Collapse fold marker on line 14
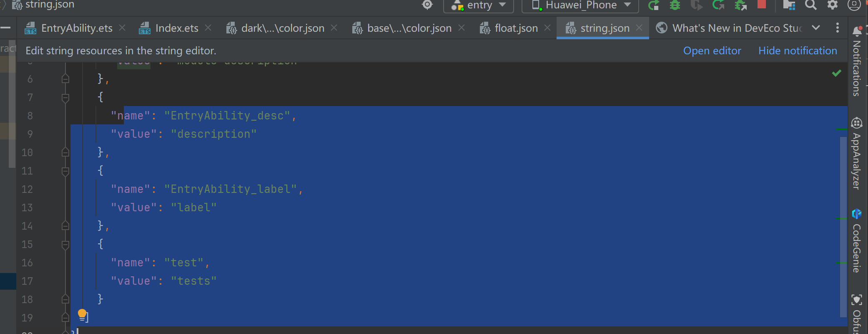This screenshot has width=868, height=334. click(65, 225)
